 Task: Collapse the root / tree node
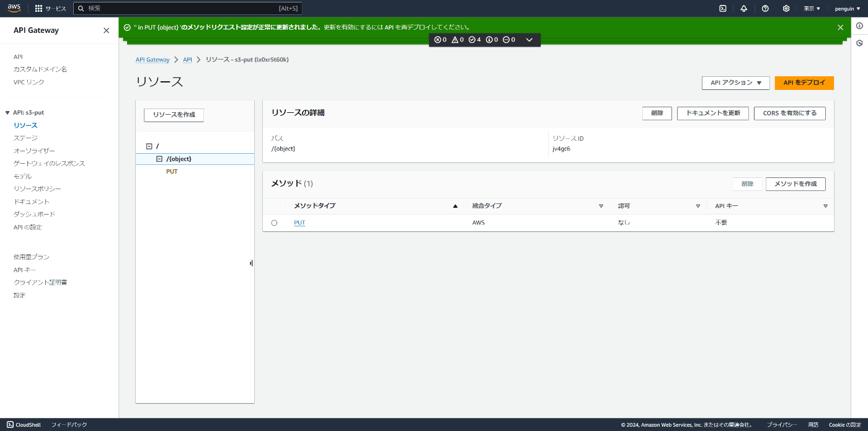(149, 146)
